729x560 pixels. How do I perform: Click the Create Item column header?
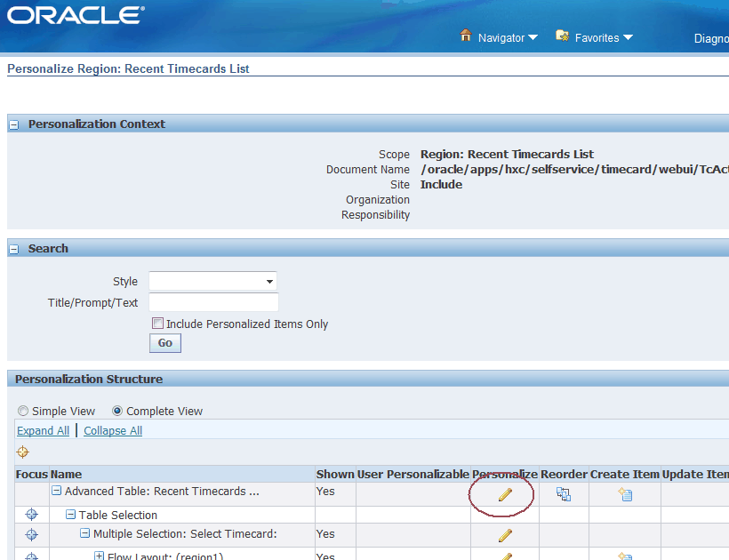click(x=625, y=474)
